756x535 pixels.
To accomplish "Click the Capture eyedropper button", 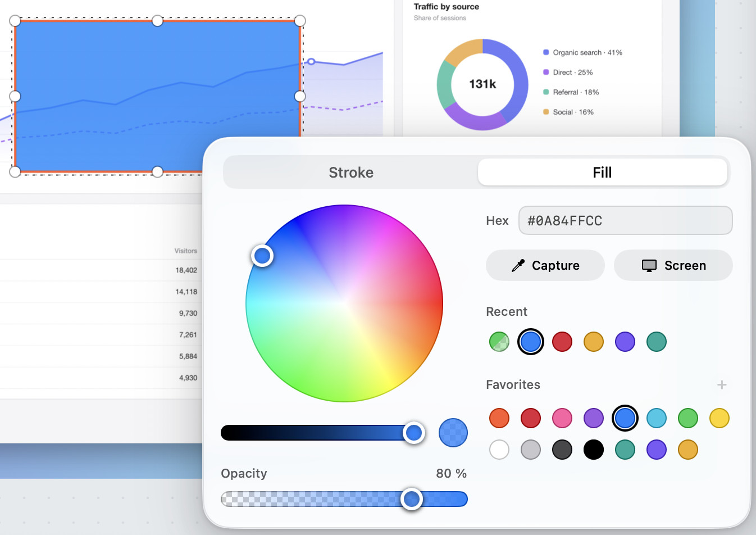I will point(545,265).
